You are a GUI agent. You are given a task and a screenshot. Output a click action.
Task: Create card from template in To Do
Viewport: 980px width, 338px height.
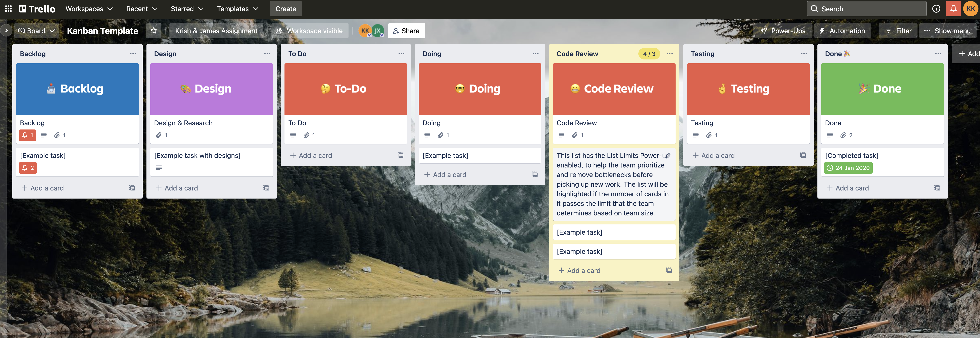tap(401, 155)
